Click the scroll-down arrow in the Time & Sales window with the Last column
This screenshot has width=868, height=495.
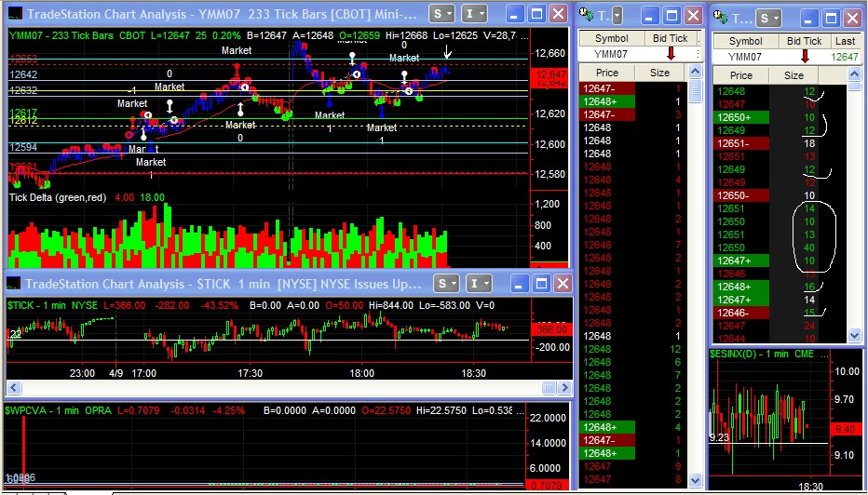point(855,335)
